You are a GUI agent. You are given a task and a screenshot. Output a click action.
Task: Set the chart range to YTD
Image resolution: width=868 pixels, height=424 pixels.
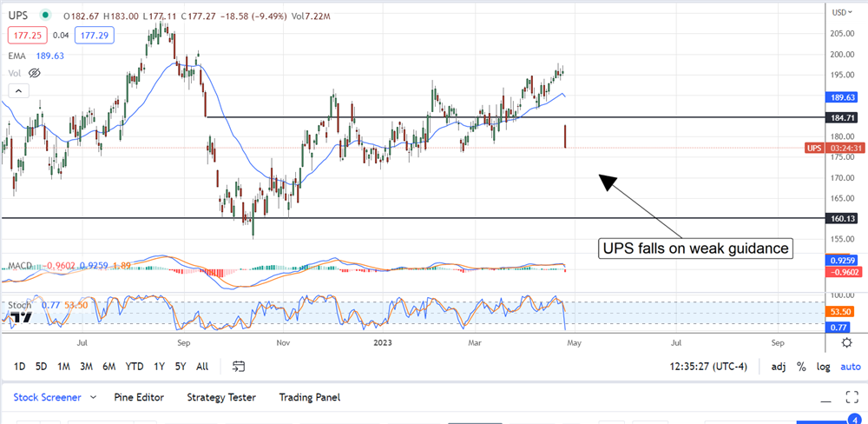click(135, 367)
